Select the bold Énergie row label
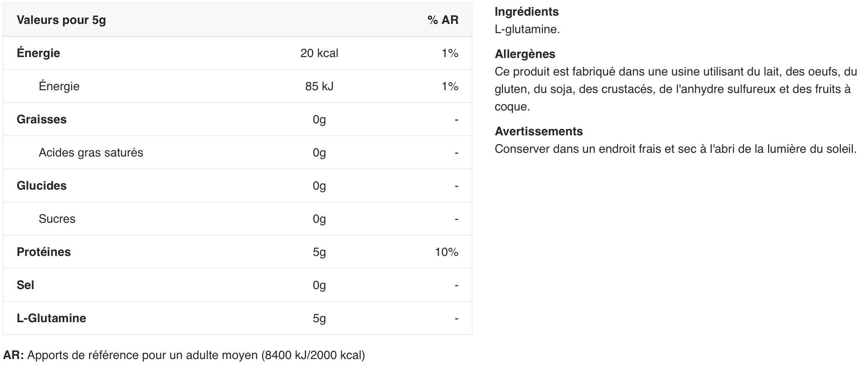 [x=38, y=53]
